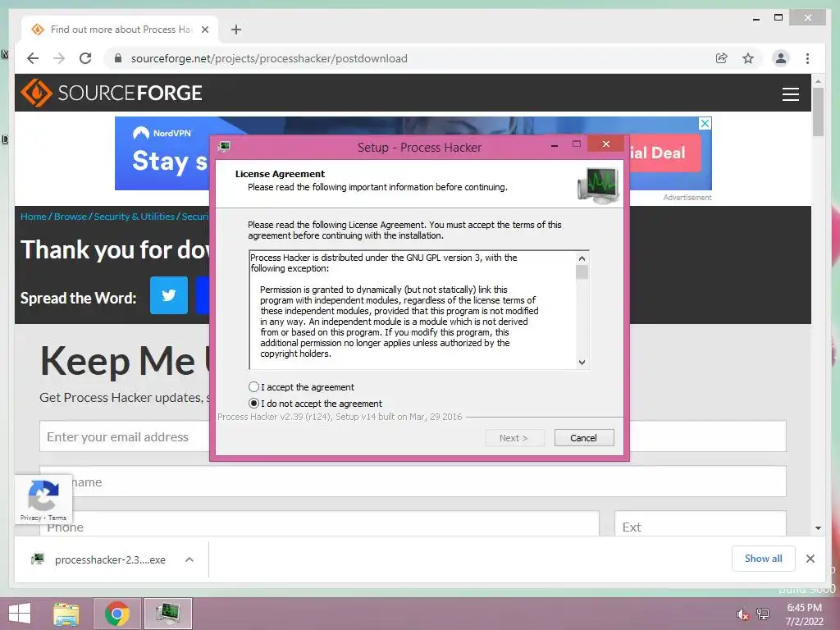Click the address bar URL

pyautogui.click(x=269, y=58)
